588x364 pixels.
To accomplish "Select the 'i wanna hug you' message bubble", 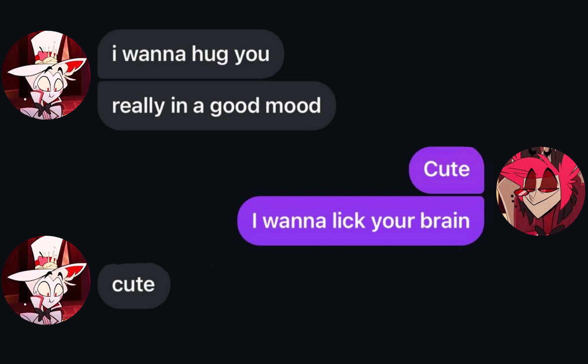I will click(x=191, y=54).
